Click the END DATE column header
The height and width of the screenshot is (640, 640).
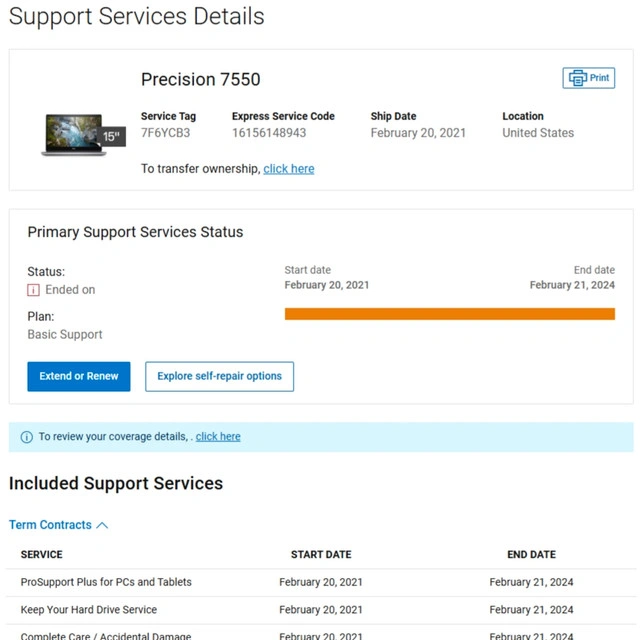pos(531,554)
